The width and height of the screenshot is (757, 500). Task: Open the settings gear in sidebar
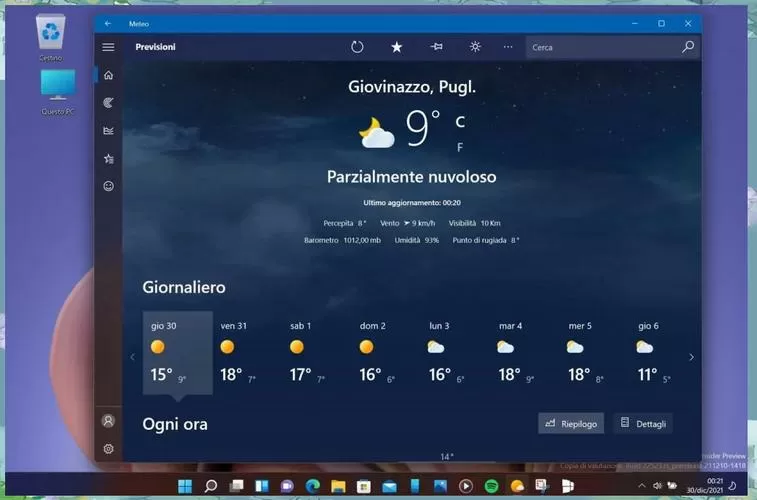pyautogui.click(x=109, y=449)
